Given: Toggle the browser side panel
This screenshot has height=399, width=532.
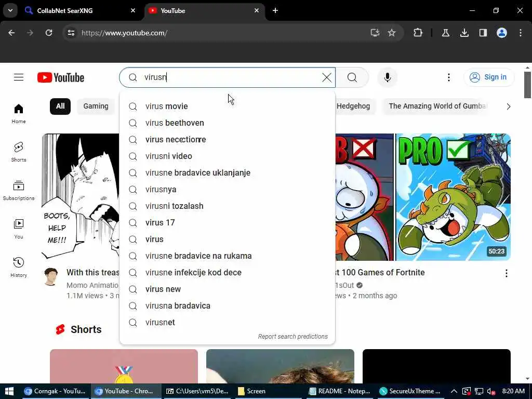Looking at the screenshot, I should point(483,33).
